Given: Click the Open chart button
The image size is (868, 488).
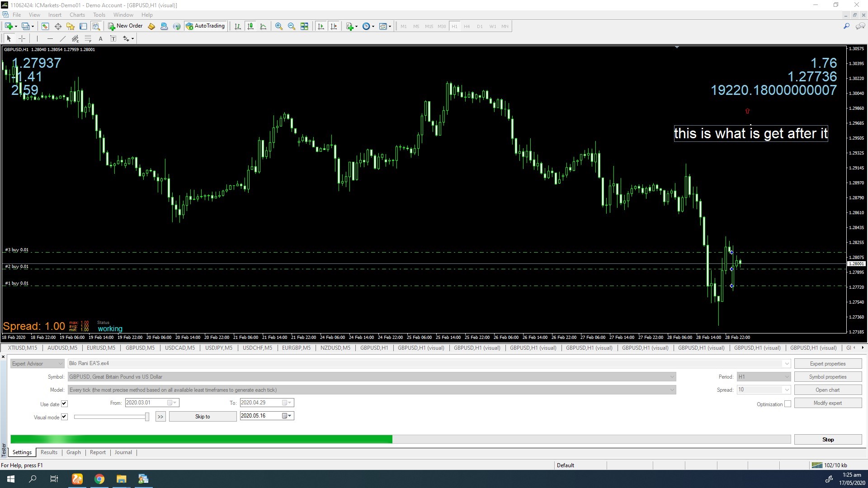Looking at the screenshot, I should [x=828, y=390].
